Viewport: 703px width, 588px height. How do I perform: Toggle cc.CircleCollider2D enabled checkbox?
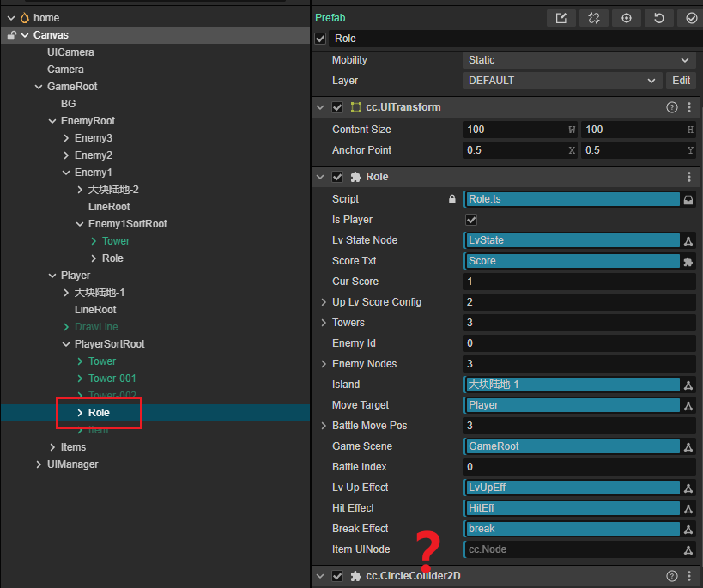(x=337, y=576)
